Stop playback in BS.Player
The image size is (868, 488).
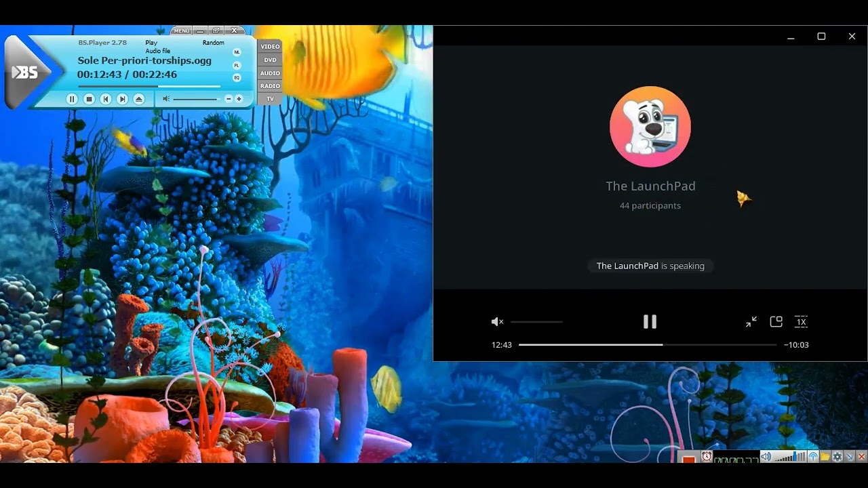(88, 99)
